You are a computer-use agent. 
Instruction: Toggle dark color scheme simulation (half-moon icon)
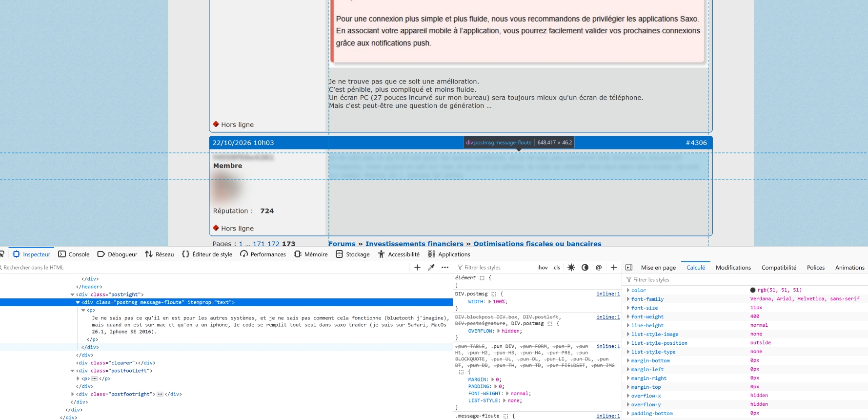585,267
